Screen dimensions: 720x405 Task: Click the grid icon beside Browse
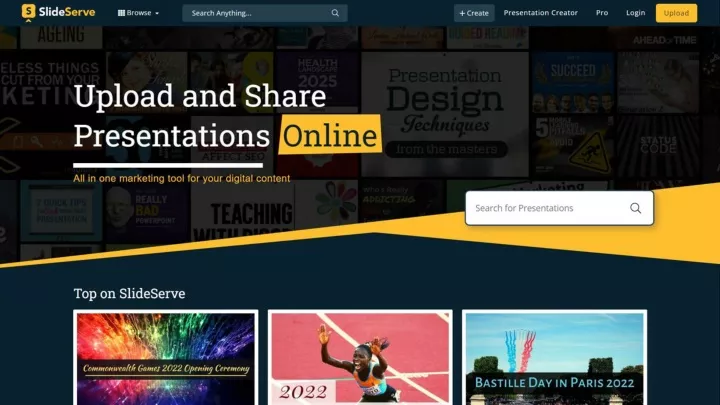(121, 13)
